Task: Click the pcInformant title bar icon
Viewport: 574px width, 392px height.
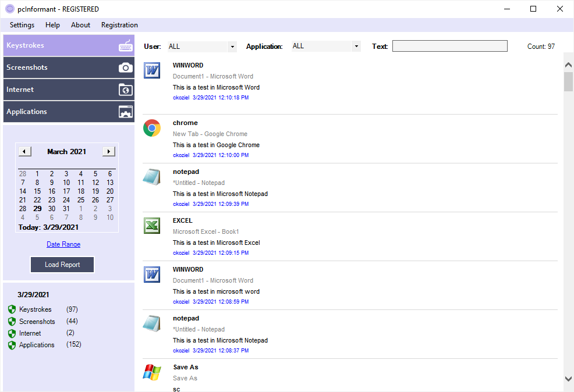Action: [x=10, y=9]
